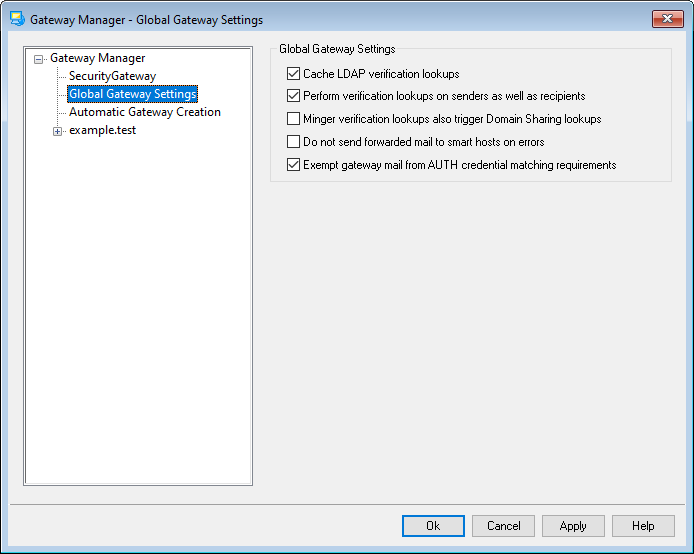The height and width of the screenshot is (554, 694).
Task: Click the Cancel button
Action: [503, 526]
